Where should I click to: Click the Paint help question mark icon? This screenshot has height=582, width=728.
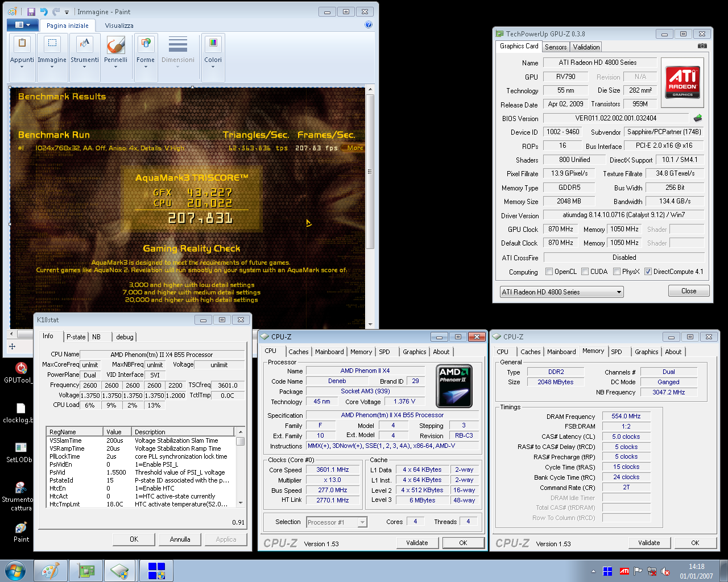[x=369, y=24]
